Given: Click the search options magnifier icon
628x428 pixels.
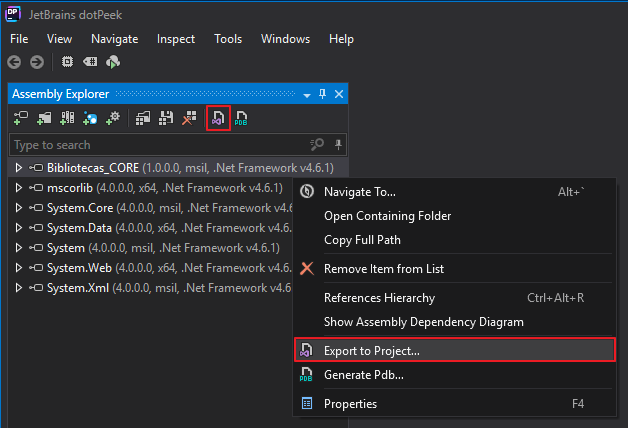Looking at the screenshot, I should [317, 144].
